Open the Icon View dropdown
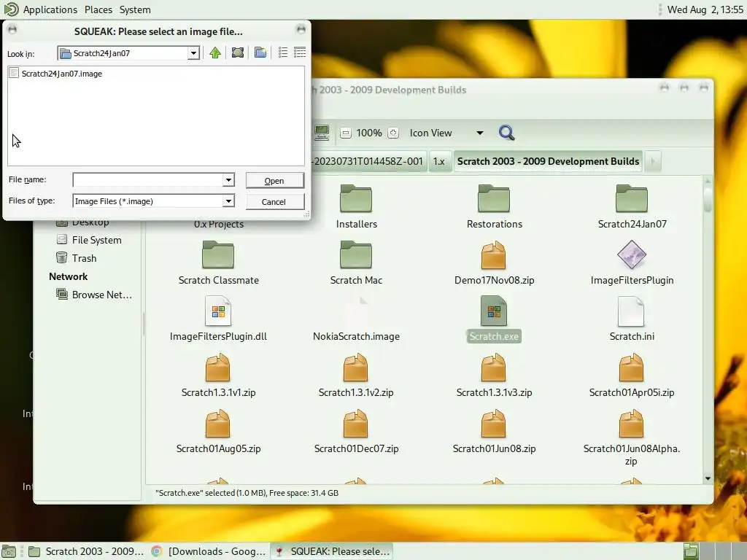This screenshot has height=560, width=747. point(446,133)
